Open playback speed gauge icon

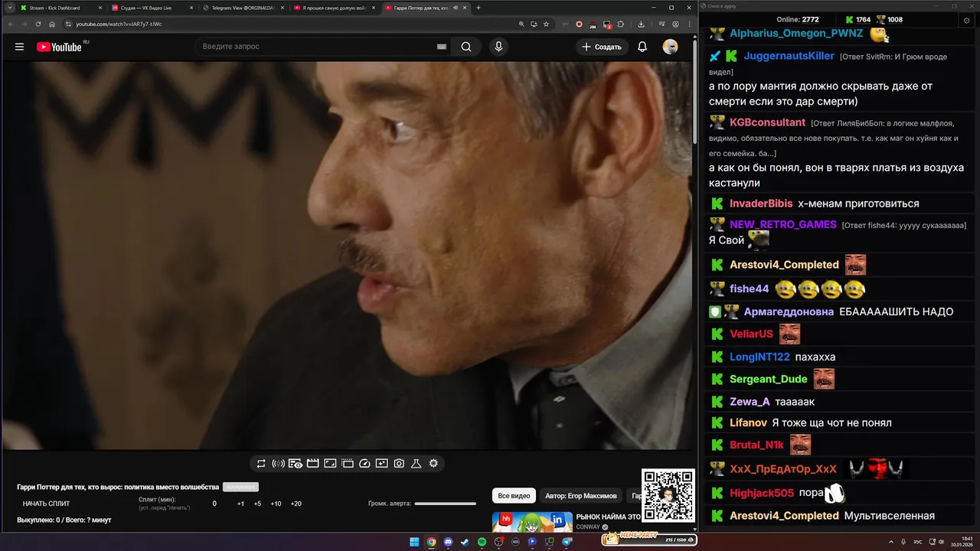(364, 464)
